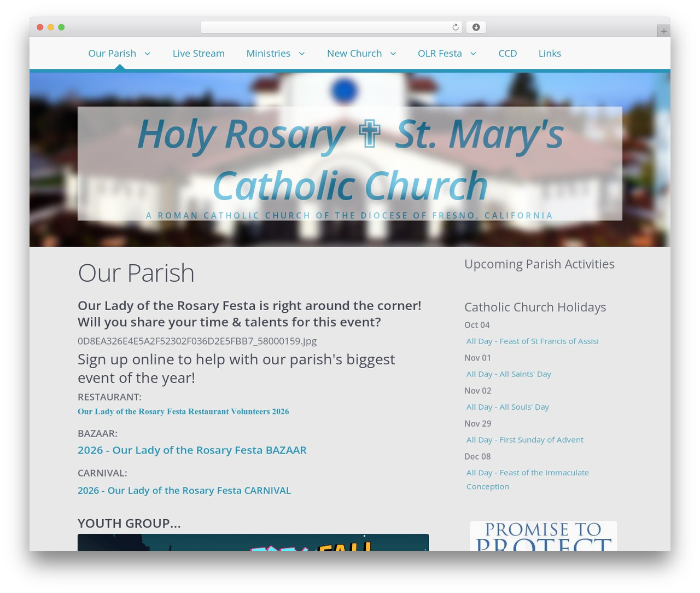Close the browser window with red button
Image resolution: width=700 pixels, height=593 pixels.
coord(40,27)
